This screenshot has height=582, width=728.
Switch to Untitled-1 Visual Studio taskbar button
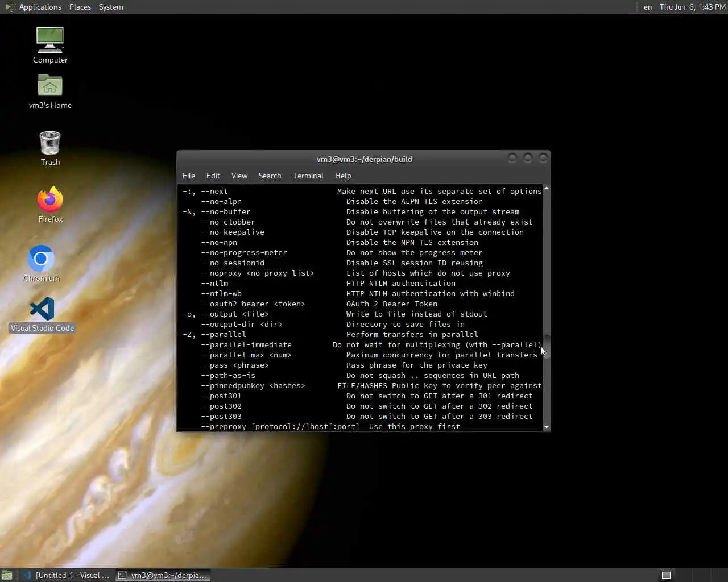pyautogui.click(x=67, y=575)
